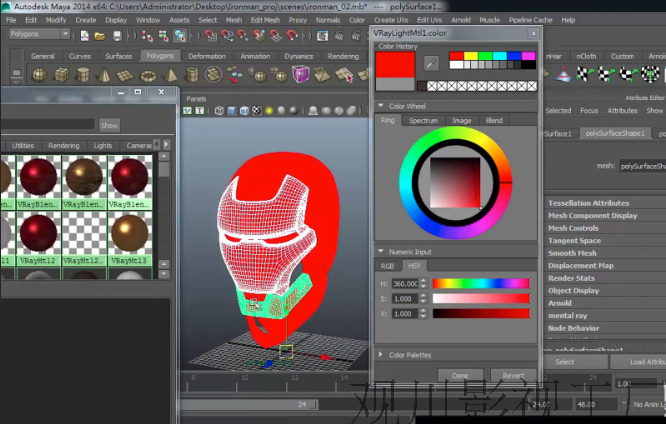This screenshot has width=666, height=424.
Task: Pick the cyan swatch in color history
Action: point(500,56)
